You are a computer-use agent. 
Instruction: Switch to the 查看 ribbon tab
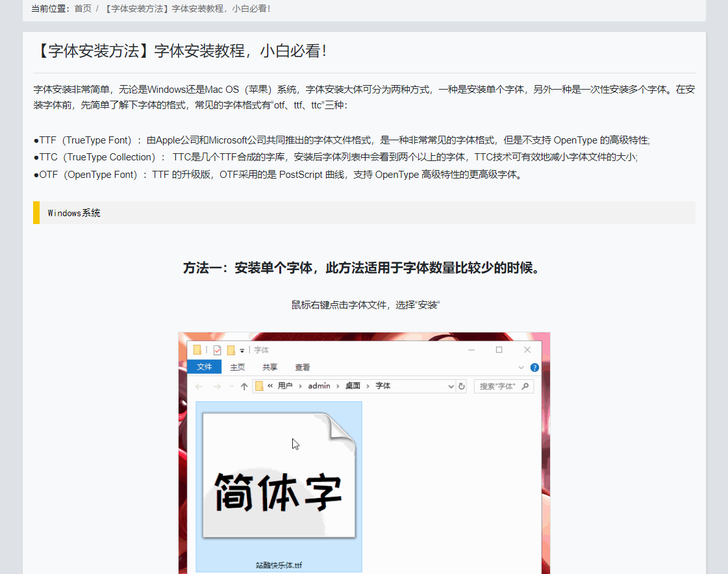point(303,367)
